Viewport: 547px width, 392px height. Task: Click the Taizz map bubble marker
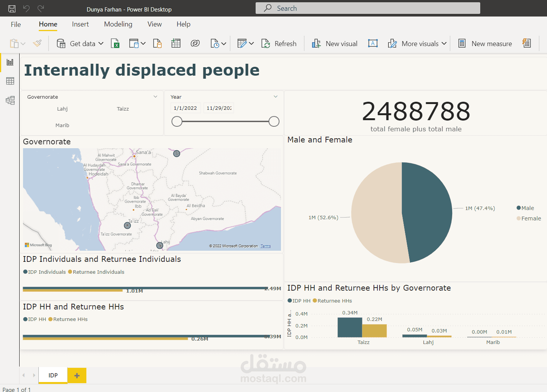pos(127,225)
